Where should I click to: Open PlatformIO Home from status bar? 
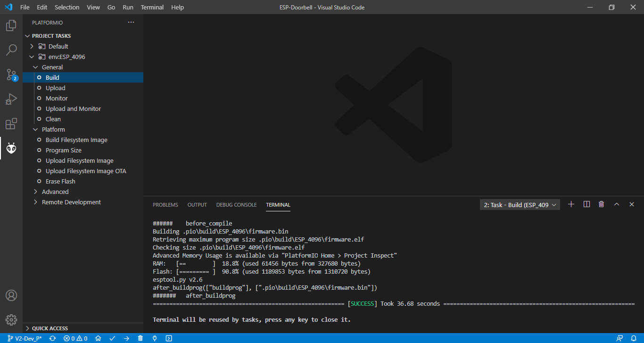coord(98,338)
